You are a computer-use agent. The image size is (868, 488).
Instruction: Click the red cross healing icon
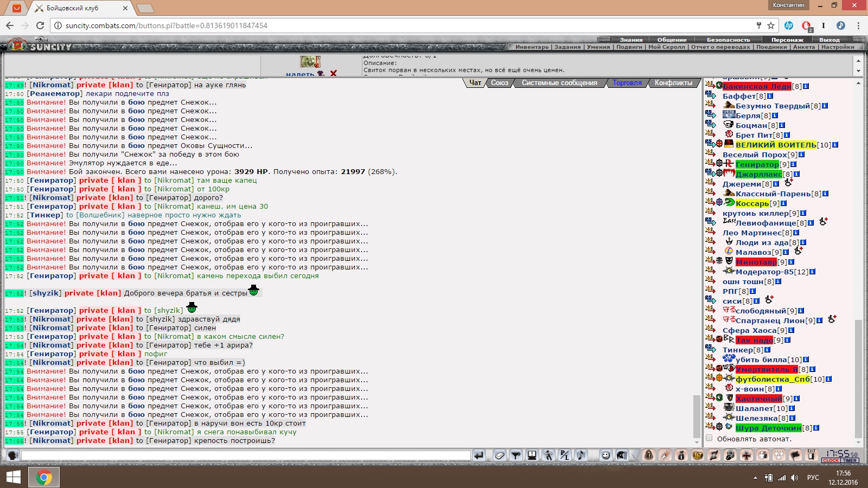click(746, 455)
